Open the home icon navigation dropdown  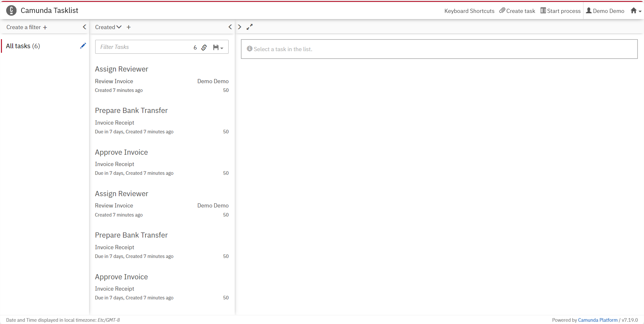pos(636,11)
